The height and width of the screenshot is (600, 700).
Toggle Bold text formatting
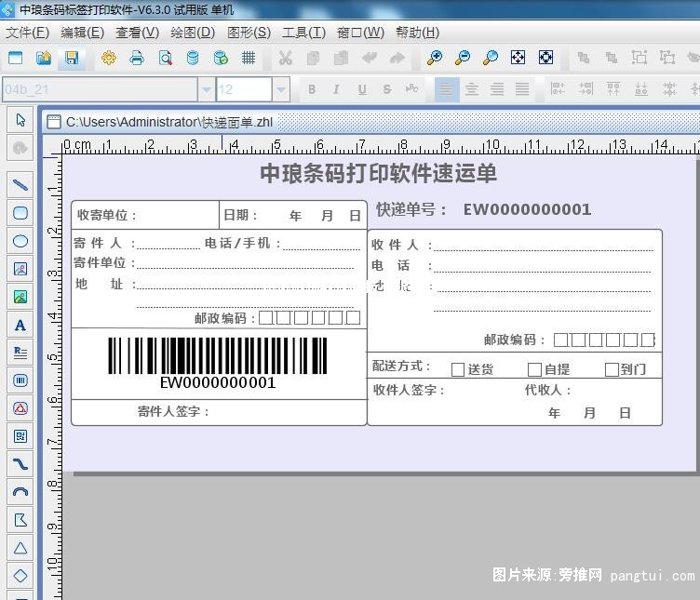click(312, 89)
